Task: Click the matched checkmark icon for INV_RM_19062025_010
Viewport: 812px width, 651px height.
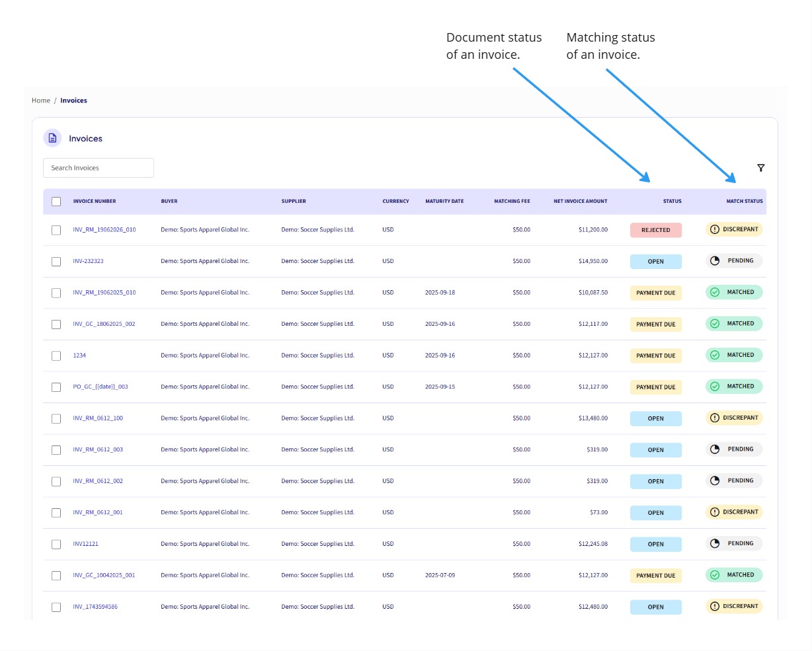Action: (x=715, y=292)
